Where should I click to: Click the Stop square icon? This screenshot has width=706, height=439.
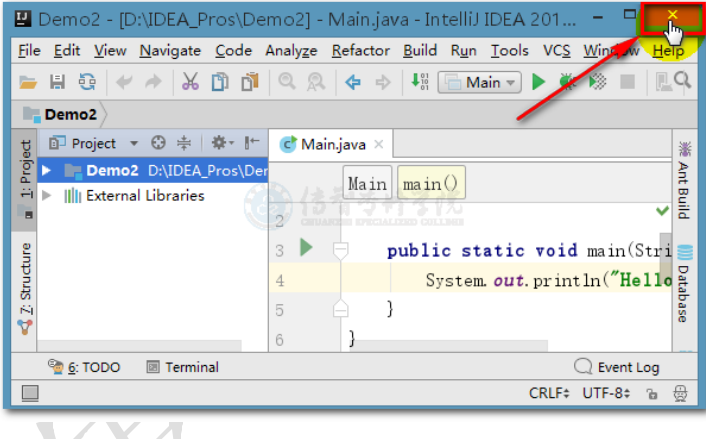627,82
